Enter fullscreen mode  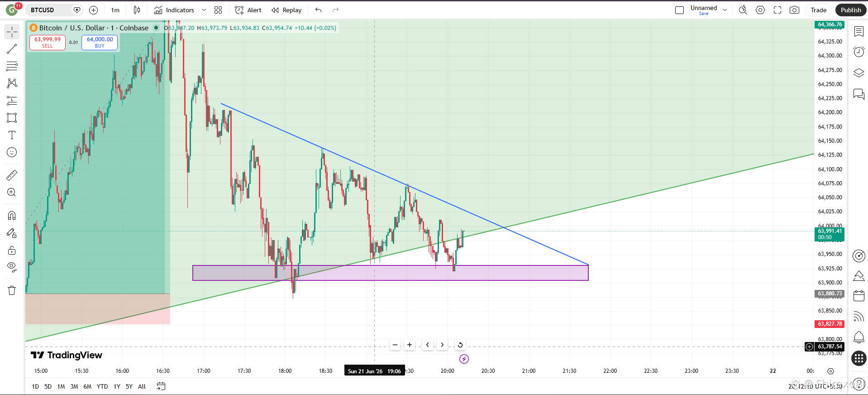tap(777, 10)
